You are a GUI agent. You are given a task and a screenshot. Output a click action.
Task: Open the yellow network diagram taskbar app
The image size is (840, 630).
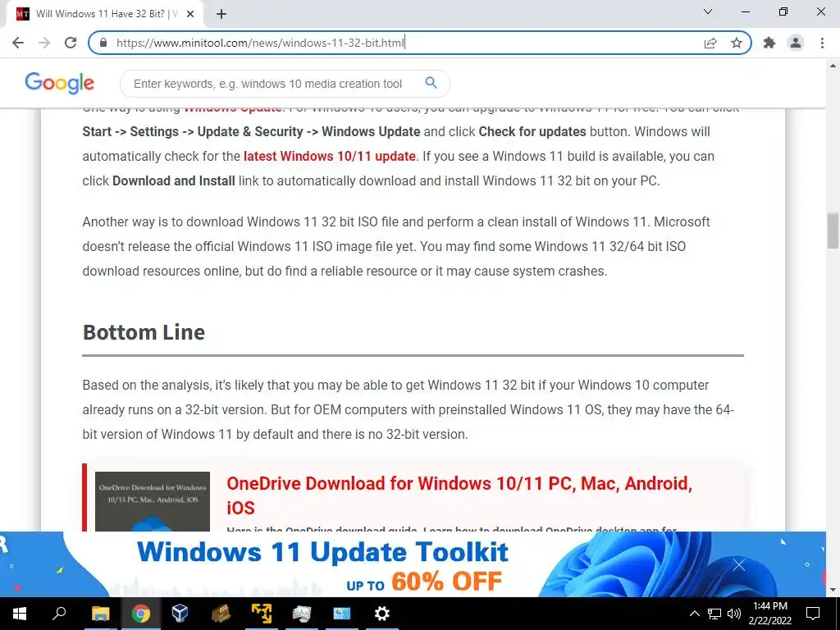(262, 614)
